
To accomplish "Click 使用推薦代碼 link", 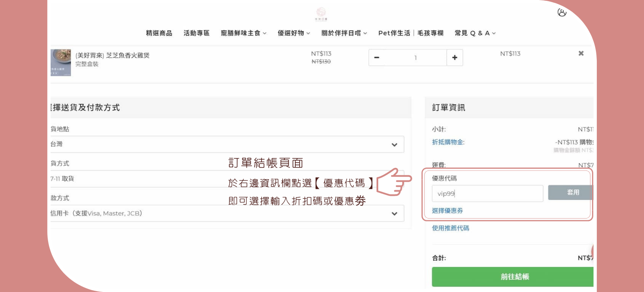I will [x=450, y=228].
